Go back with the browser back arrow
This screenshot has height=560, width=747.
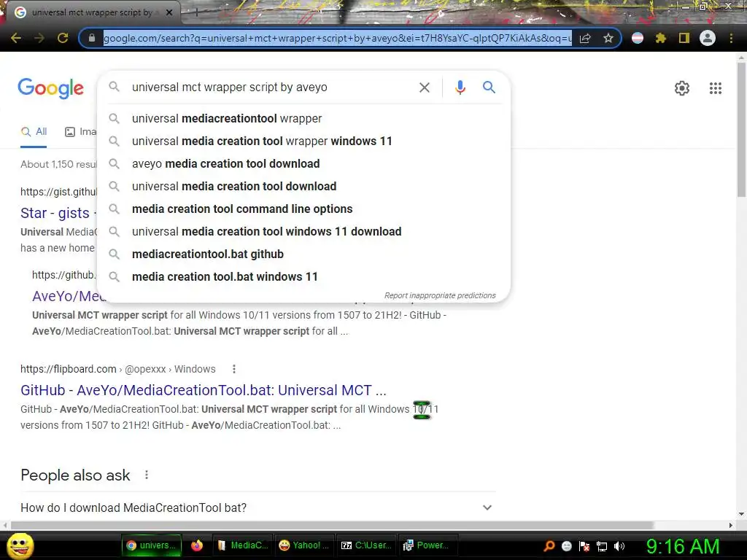pyautogui.click(x=16, y=38)
